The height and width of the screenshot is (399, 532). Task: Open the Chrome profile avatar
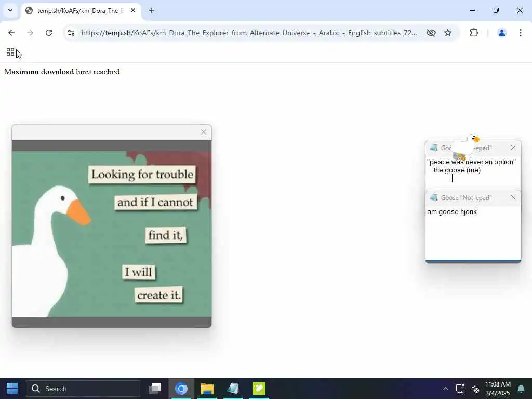[501, 33]
